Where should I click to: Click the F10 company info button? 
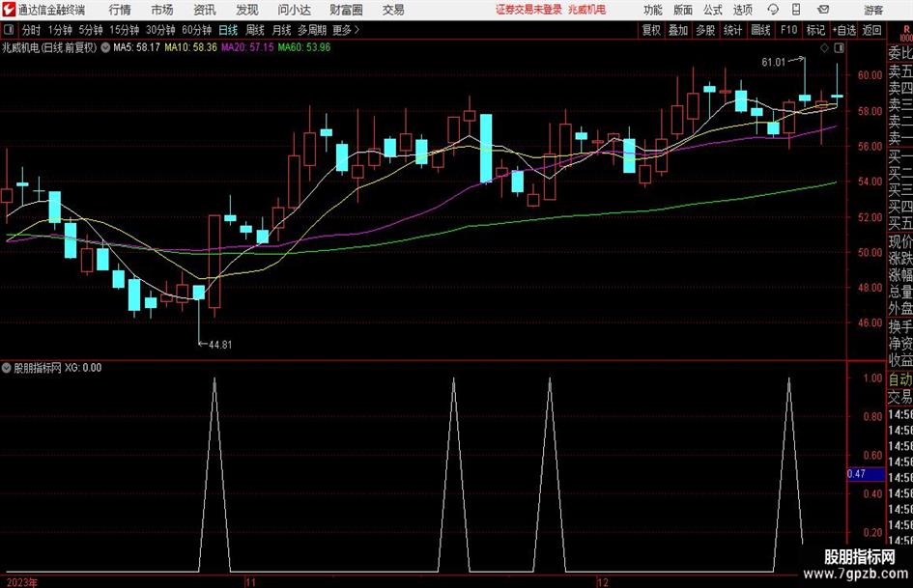(788, 30)
